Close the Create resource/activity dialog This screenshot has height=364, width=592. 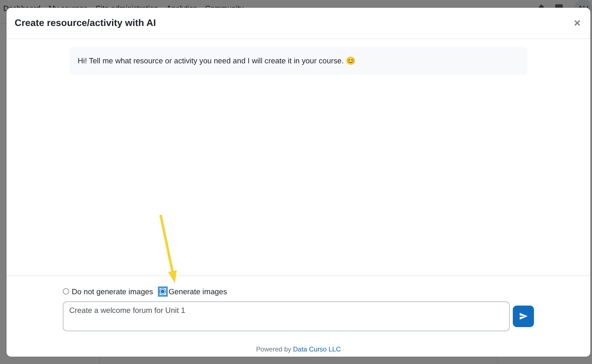pos(577,23)
